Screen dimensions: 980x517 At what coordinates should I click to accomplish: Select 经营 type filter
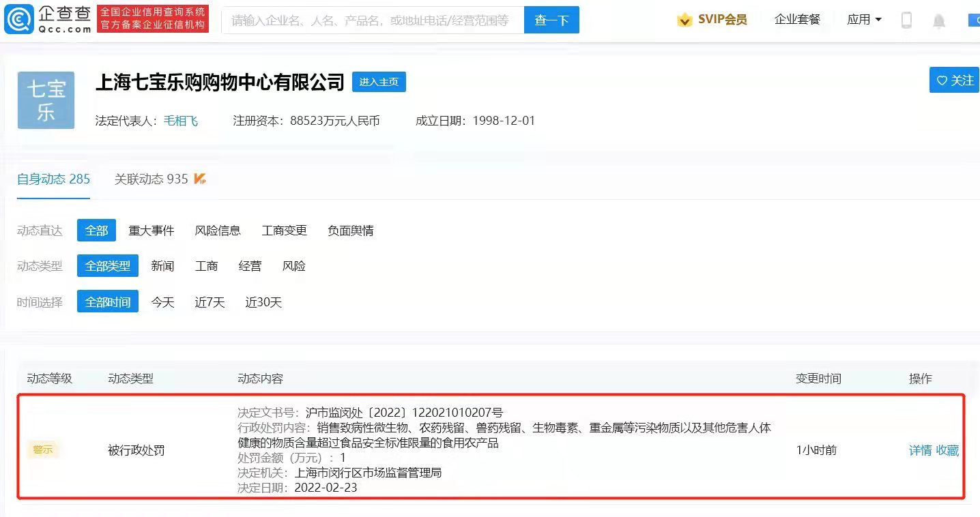pos(250,266)
